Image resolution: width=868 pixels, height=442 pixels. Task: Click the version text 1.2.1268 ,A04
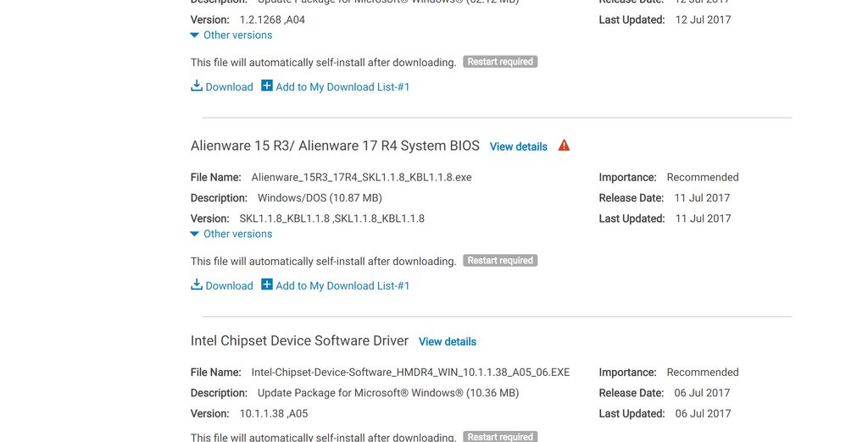(x=272, y=20)
